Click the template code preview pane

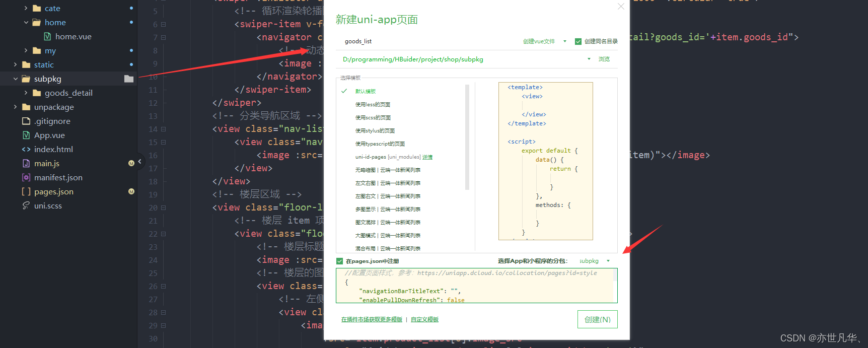click(x=545, y=161)
